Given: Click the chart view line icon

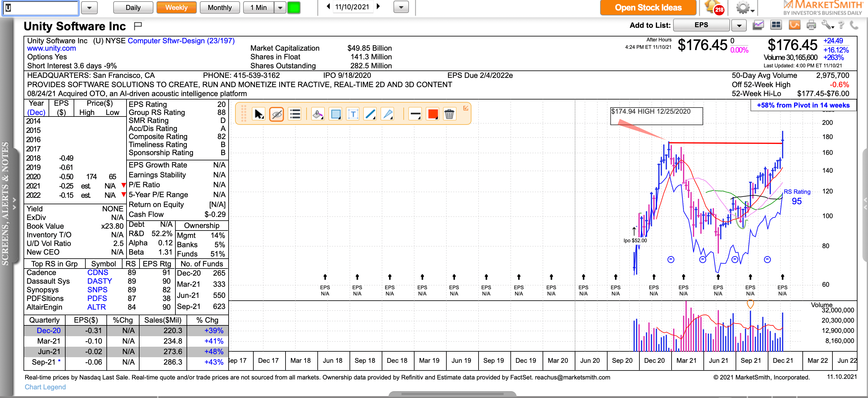Looking at the screenshot, I should click(x=758, y=25).
